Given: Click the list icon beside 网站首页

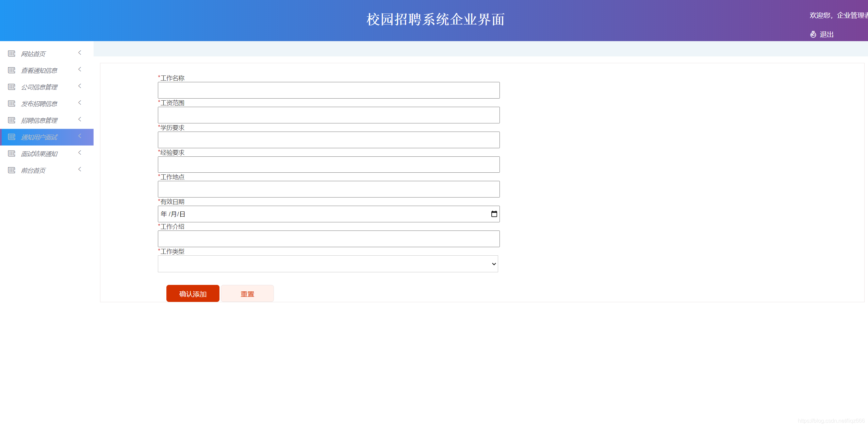Looking at the screenshot, I should 12,54.
